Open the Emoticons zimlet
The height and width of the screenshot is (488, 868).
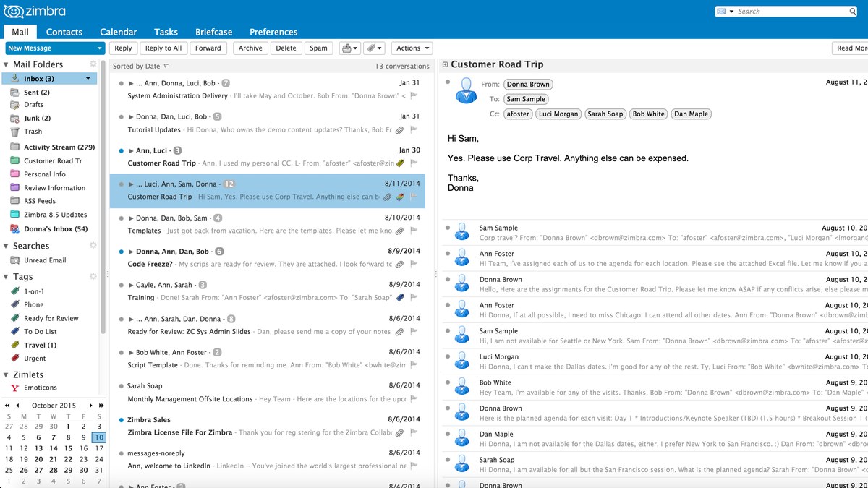click(41, 388)
